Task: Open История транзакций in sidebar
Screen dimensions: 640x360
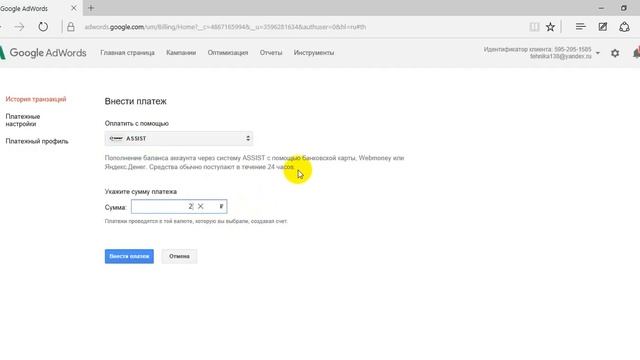Action: pyautogui.click(x=36, y=99)
